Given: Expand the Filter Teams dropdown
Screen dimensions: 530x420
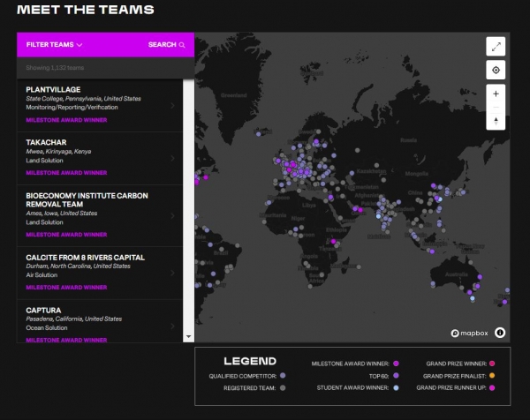Looking at the screenshot, I should tap(54, 45).
